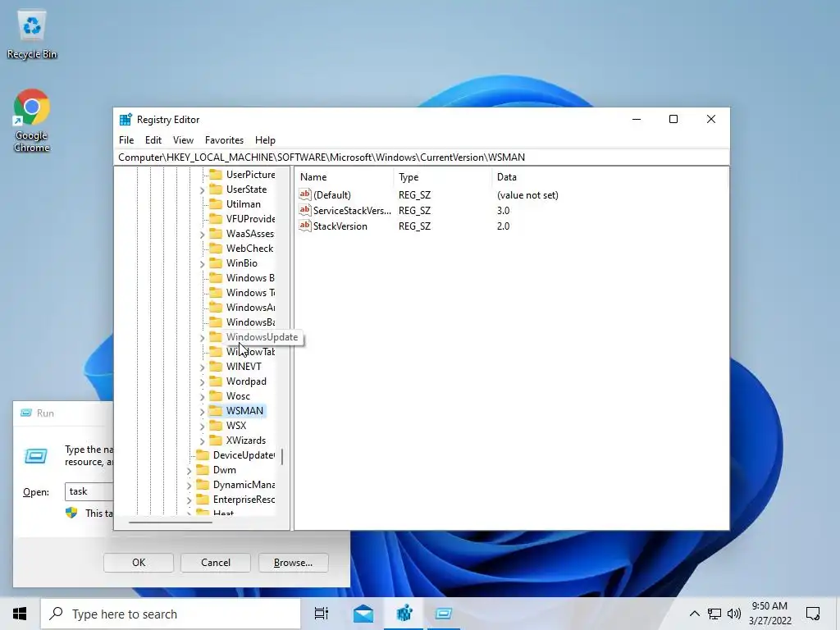This screenshot has height=630, width=840.
Task: Click the Wordpad folder icon
Action: (x=216, y=381)
